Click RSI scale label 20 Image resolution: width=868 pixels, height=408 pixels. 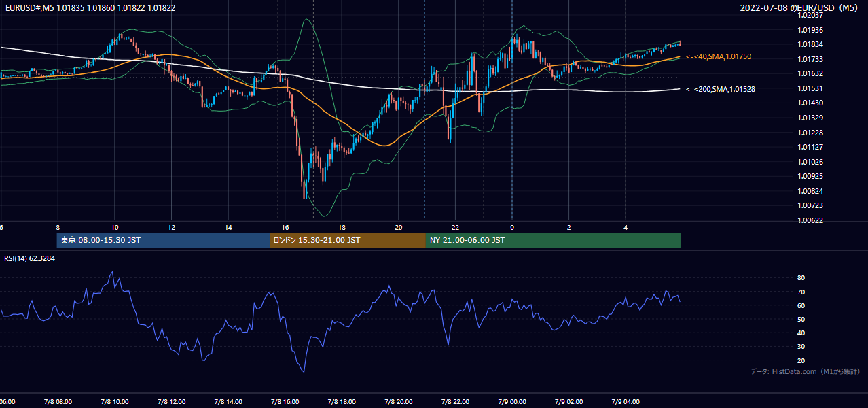(801, 360)
